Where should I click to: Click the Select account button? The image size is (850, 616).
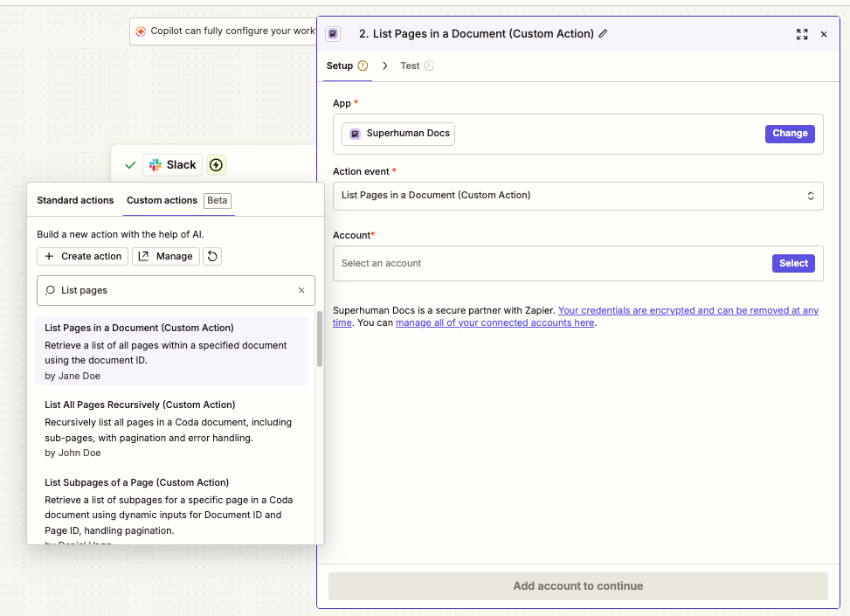tap(793, 264)
